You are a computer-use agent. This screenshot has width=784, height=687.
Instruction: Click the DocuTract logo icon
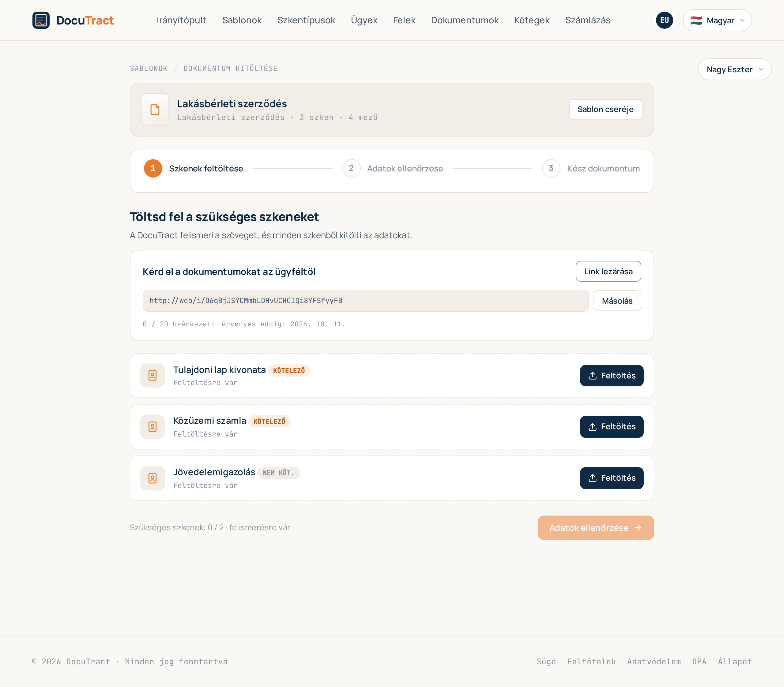(41, 20)
